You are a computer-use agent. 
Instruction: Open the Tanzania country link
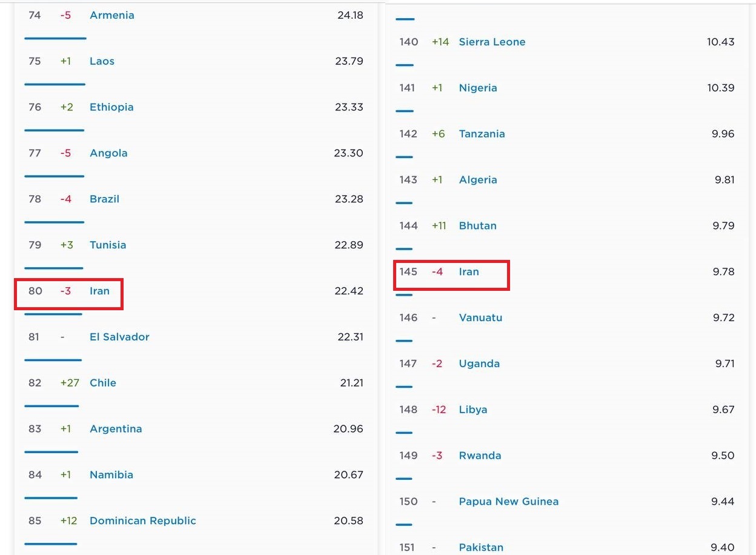click(x=482, y=134)
